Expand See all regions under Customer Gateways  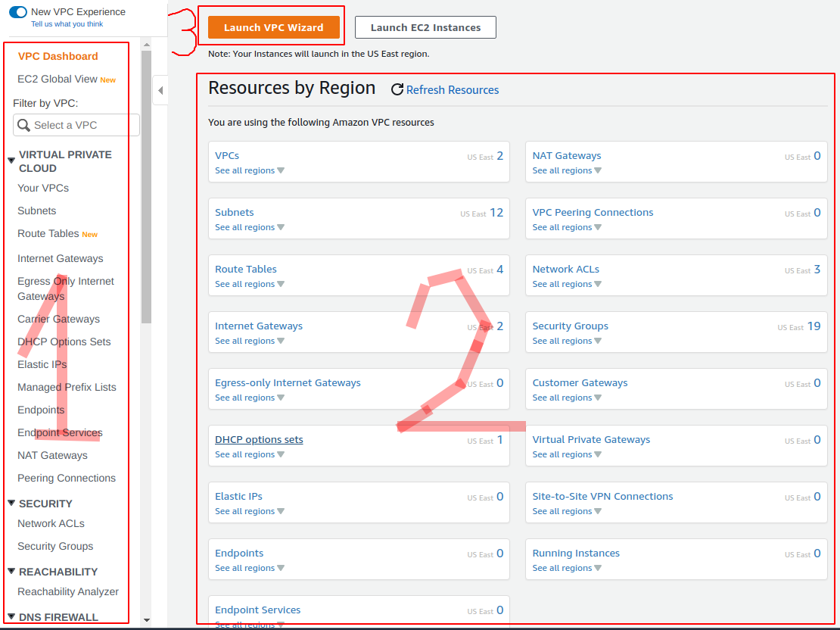pyautogui.click(x=567, y=398)
